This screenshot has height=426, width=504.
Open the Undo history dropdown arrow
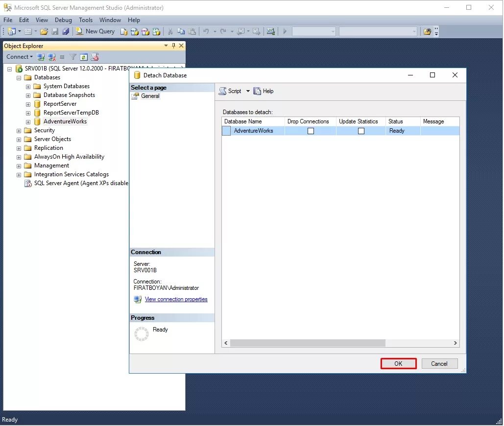click(x=215, y=31)
